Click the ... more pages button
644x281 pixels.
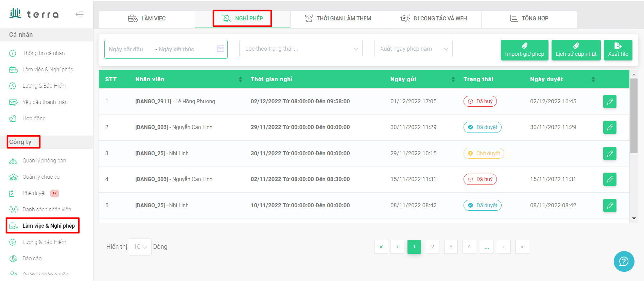tap(487, 247)
